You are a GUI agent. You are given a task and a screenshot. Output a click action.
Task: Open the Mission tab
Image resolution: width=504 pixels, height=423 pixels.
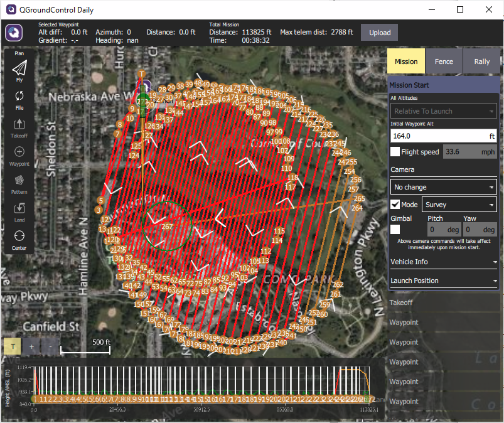coord(406,62)
